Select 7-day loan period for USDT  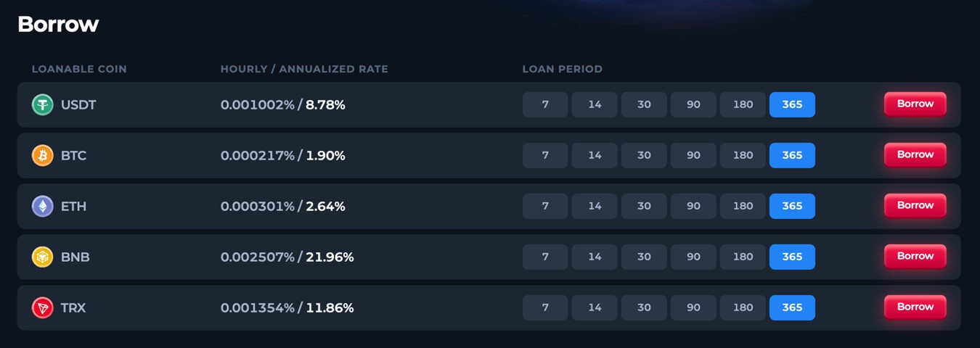point(545,104)
